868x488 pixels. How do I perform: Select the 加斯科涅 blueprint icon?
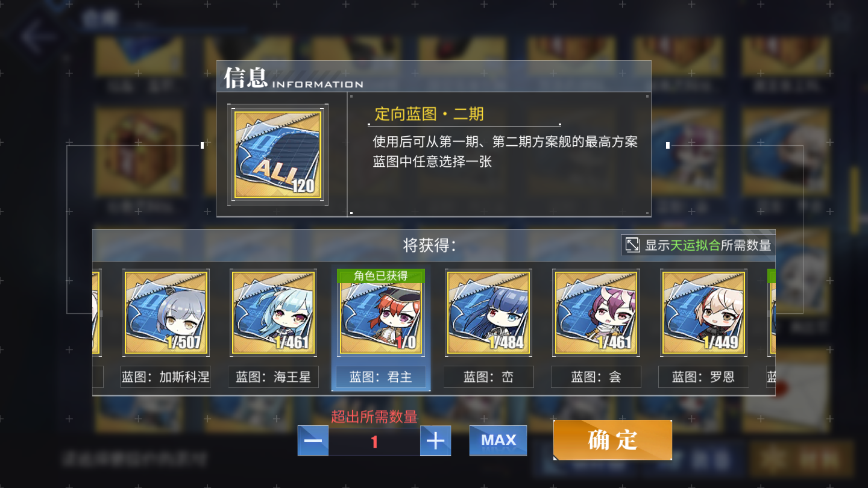(x=166, y=312)
